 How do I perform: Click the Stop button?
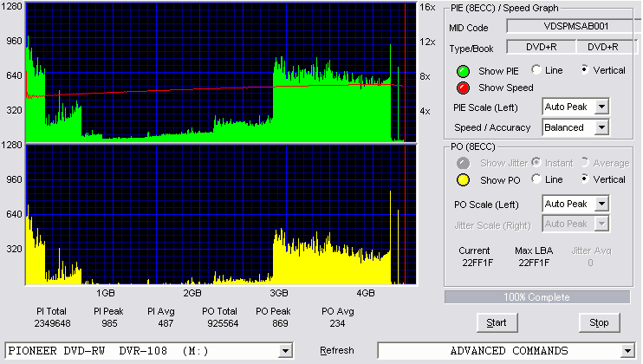tap(599, 323)
